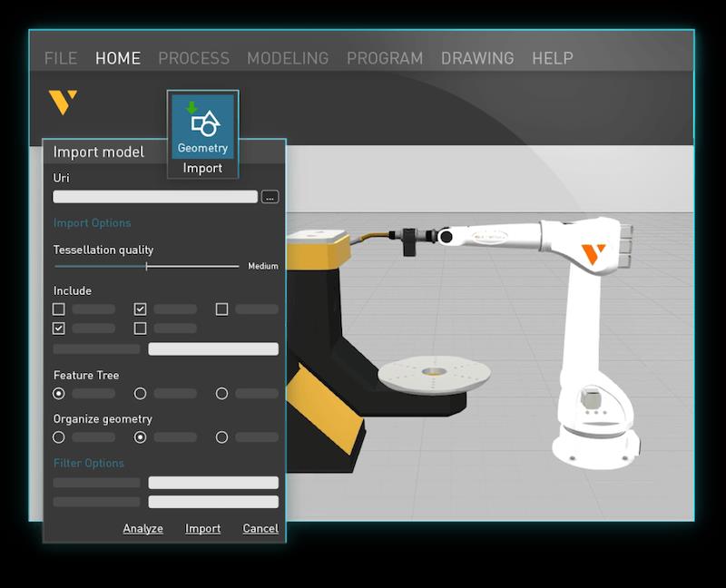
Task: Switch to the PROGRAM tab
Action: click(385, 58)
